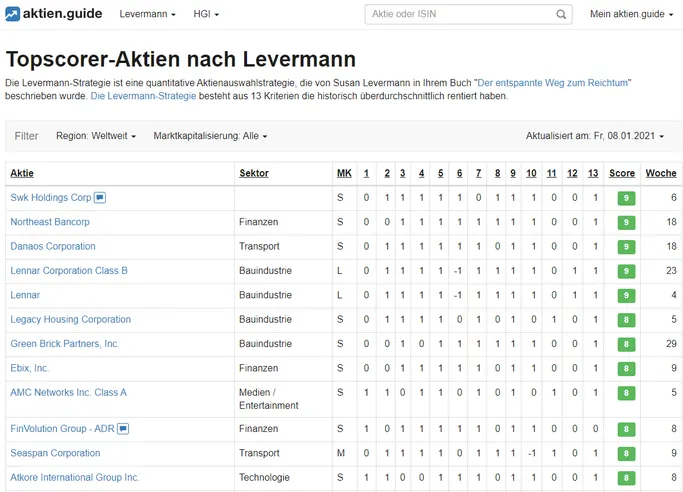Image resolution: width=683 pixels, height=492 pixels.
Task: Click score badge for AMC Networks
Action: pos(626,393)
